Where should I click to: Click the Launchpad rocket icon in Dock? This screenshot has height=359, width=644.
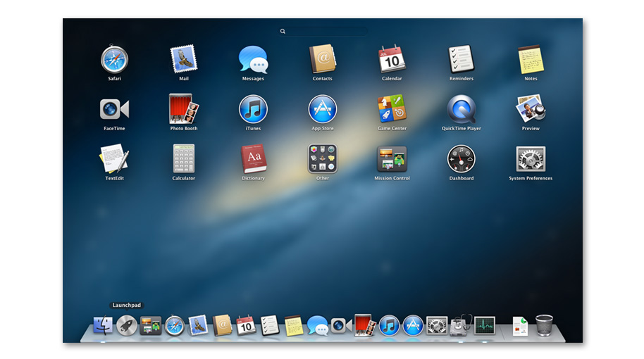(127, 326)
